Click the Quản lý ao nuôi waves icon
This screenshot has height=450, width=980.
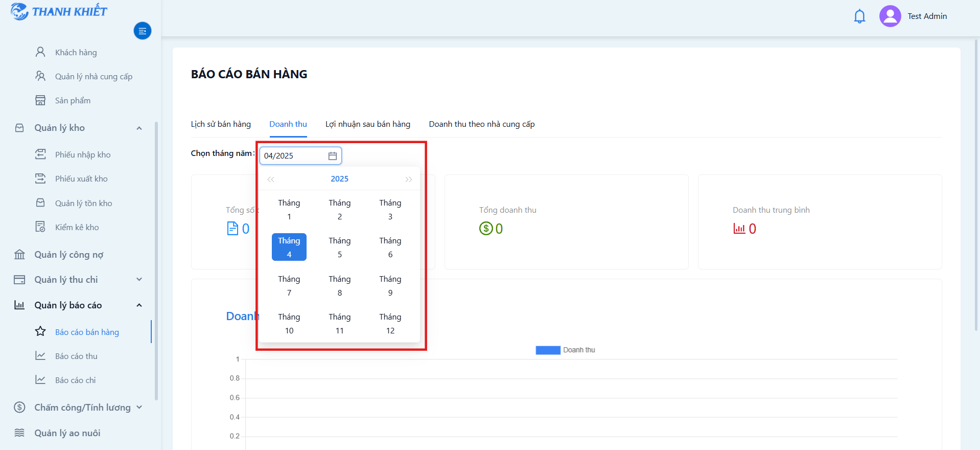[19, 433]
